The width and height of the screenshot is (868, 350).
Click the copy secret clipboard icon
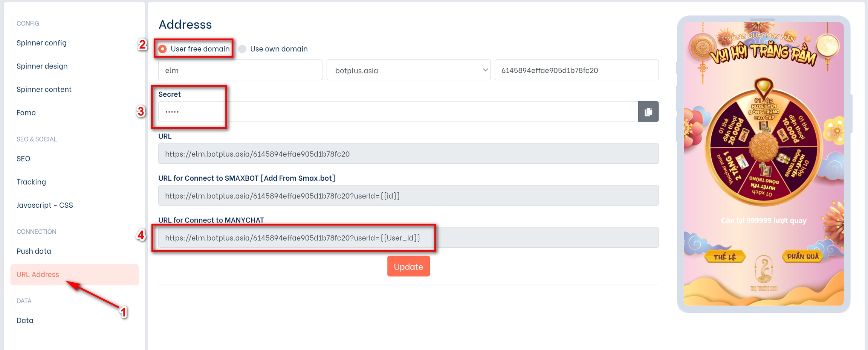(648, 112)
